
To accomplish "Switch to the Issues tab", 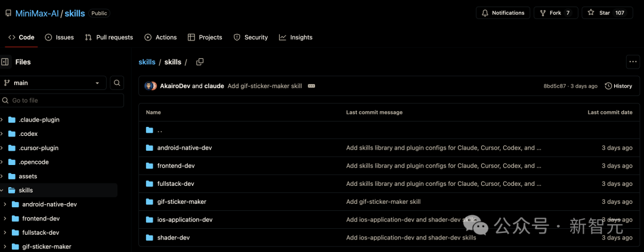I will pos(59,37).
